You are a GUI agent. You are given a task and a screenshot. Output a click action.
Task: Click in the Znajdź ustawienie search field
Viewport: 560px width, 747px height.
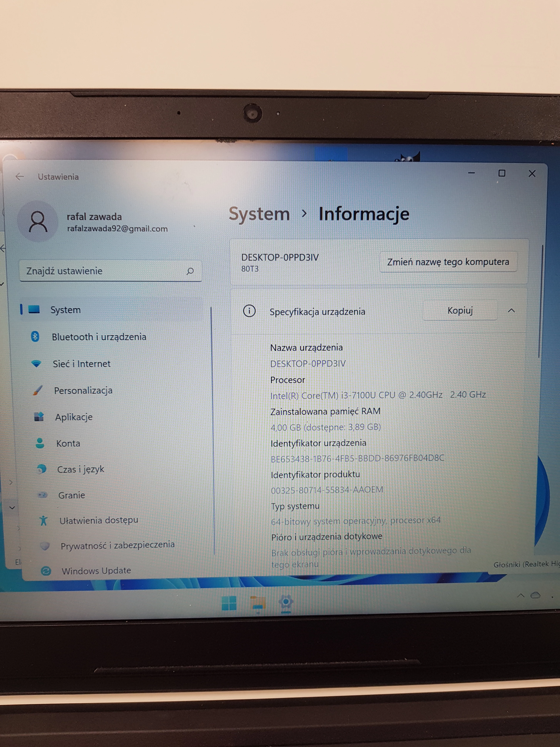[x=110, y=271]
